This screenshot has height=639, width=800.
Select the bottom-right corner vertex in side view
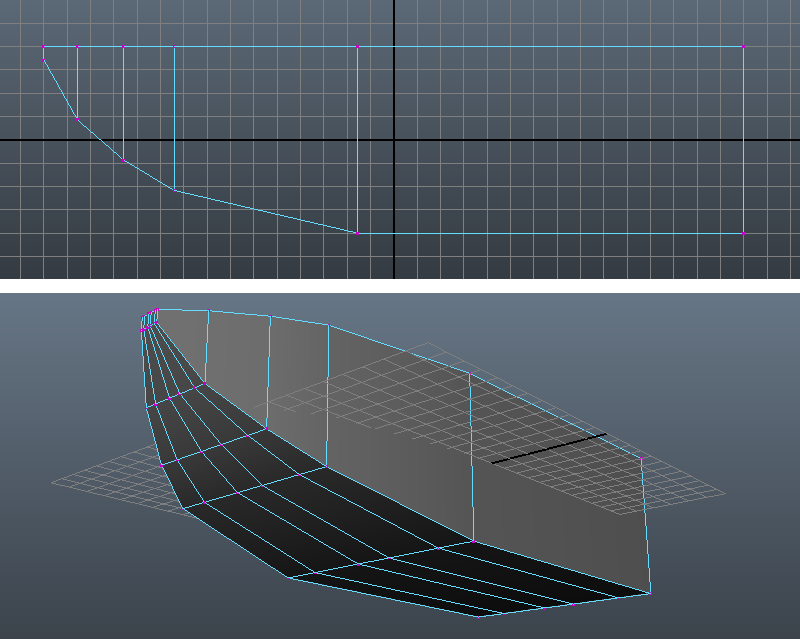coord(743,233)
